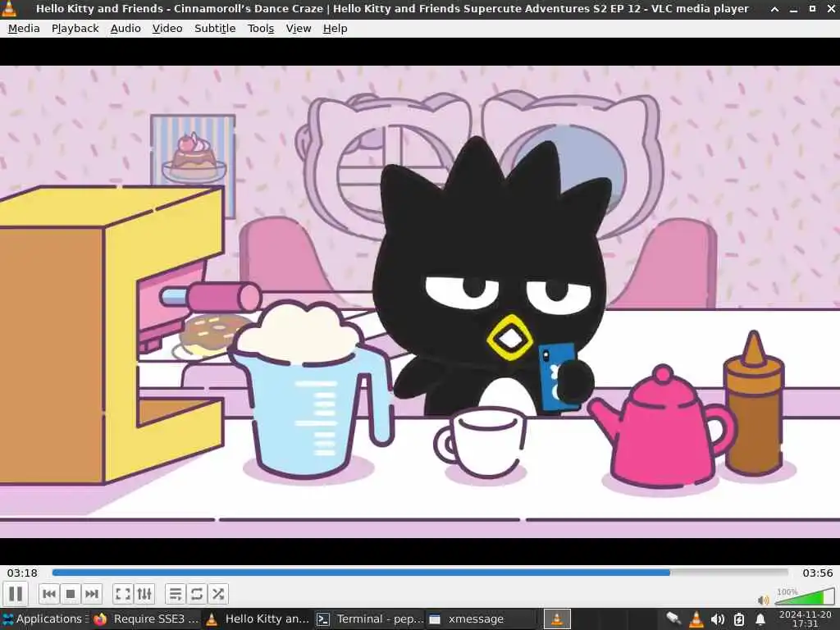This screenshot has width=840, height=630.
Task: Switch to Hello Kitty VLC taskbar entry
Action: click(x=258, y=619)
